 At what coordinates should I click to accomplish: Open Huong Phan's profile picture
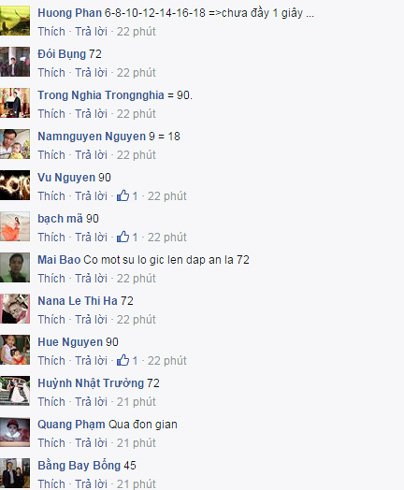[15, 21]
